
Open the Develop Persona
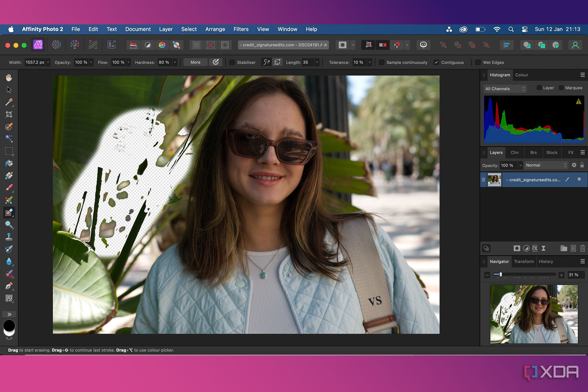[75, 45]
